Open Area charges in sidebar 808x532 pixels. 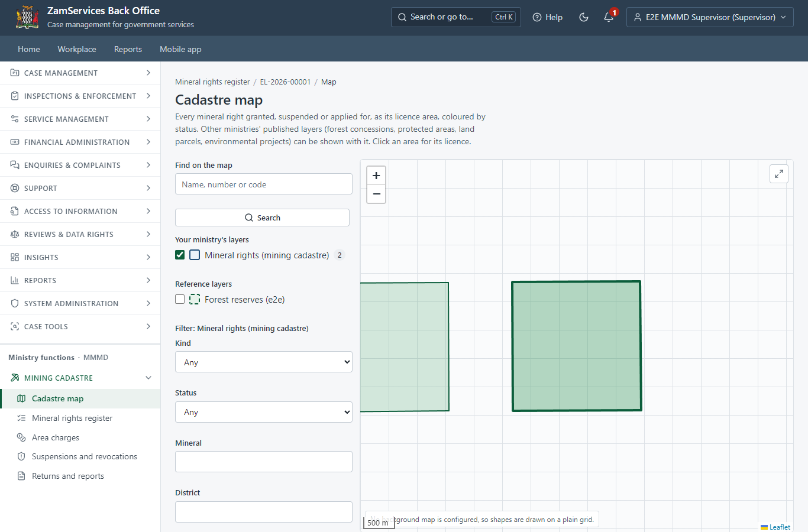point(80,437)
